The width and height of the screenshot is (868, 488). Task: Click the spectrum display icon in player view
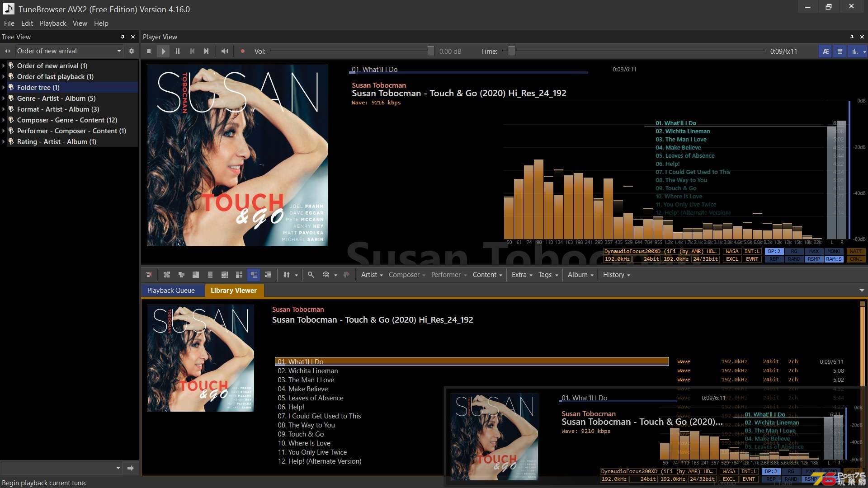855,52
